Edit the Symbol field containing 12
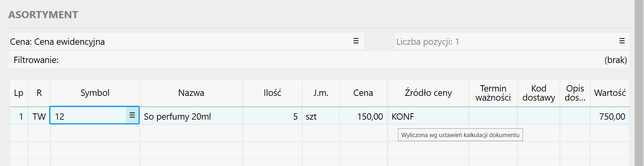 [x=87, y=116]
